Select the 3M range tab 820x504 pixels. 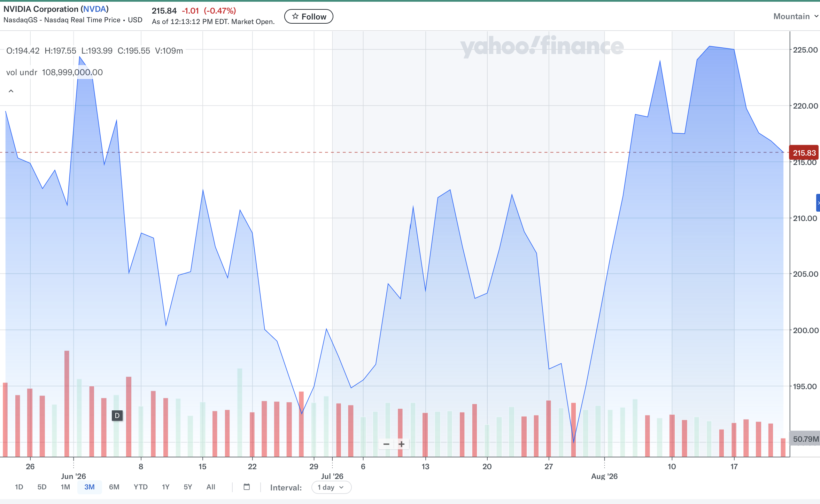click(90, 487)
